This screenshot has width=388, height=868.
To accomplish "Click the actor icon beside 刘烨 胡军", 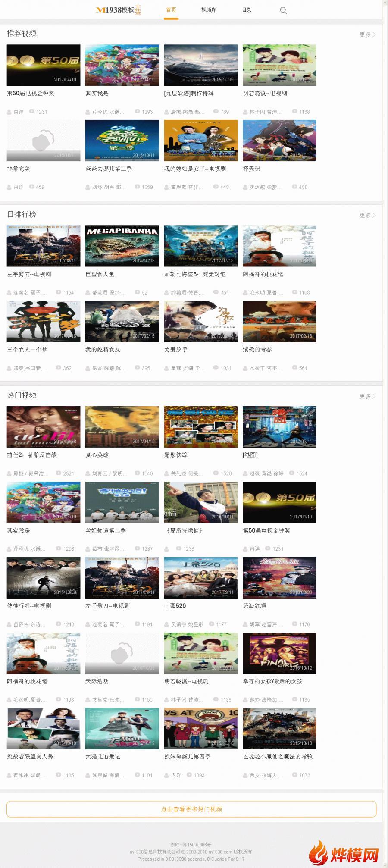I will [88, 187].
